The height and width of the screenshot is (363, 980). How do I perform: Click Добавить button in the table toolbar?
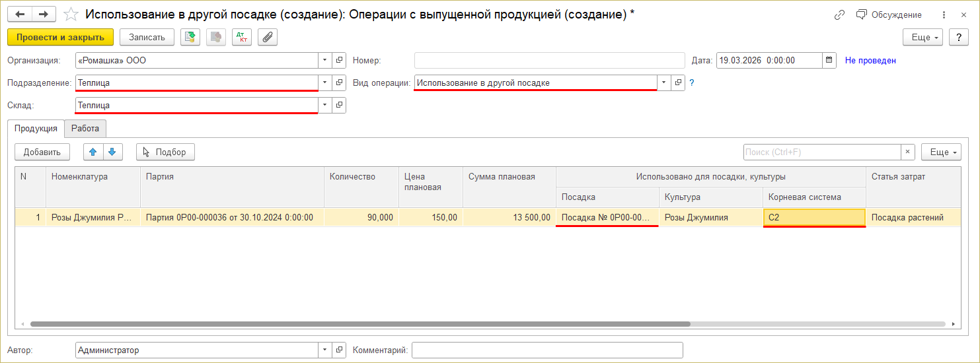[x=42, y=152]
